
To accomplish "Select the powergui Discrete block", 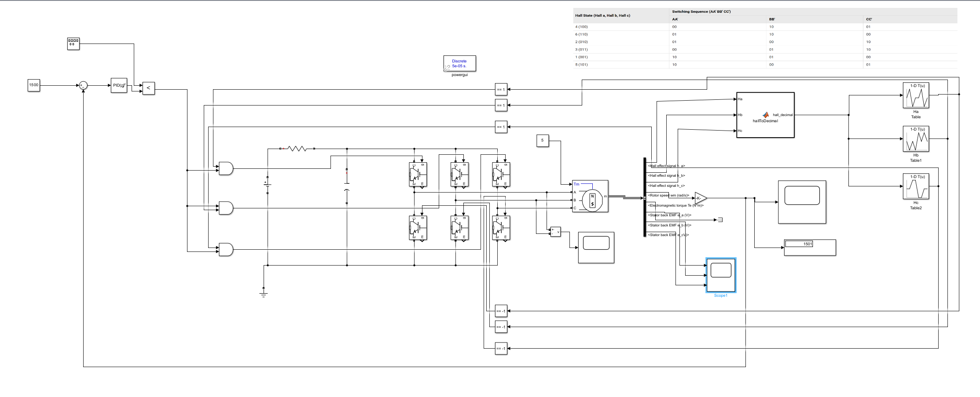I will click(x=459, y=63).
